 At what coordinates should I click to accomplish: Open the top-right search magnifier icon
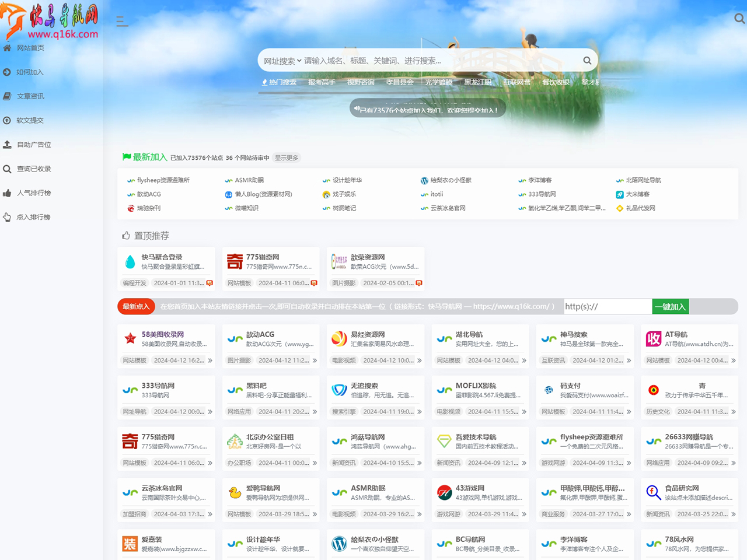click(x=739, y=19)
